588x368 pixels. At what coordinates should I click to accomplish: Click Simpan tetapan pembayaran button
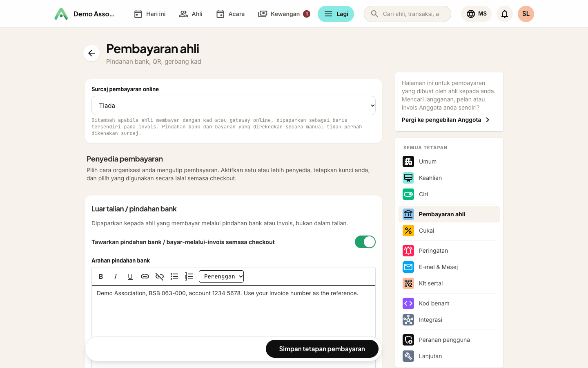click(322, 349)
